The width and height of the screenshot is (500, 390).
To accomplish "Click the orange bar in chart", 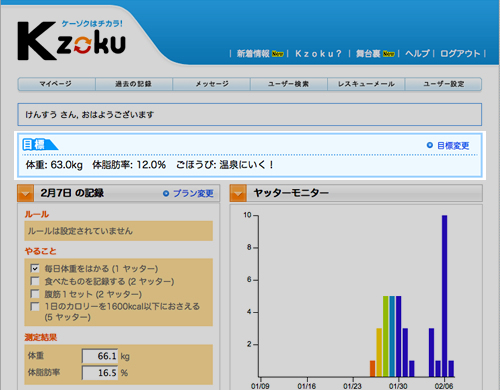I will click(x=372, y=369).
